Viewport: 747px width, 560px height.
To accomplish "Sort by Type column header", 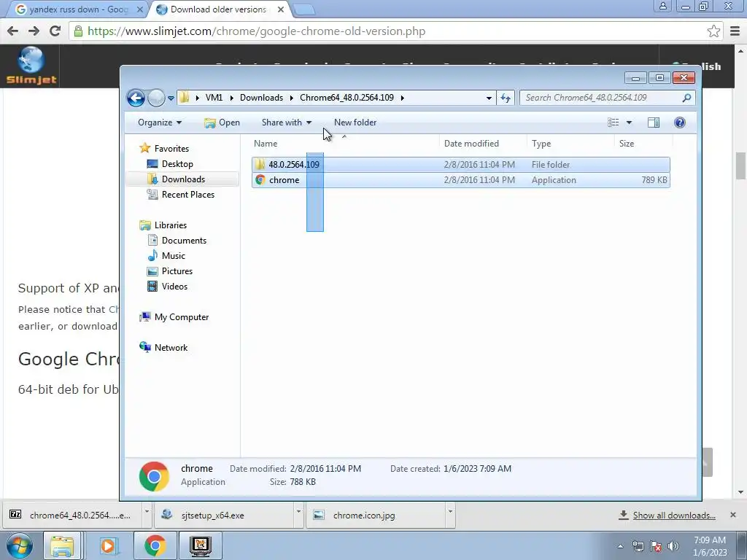I will (541, 144).
